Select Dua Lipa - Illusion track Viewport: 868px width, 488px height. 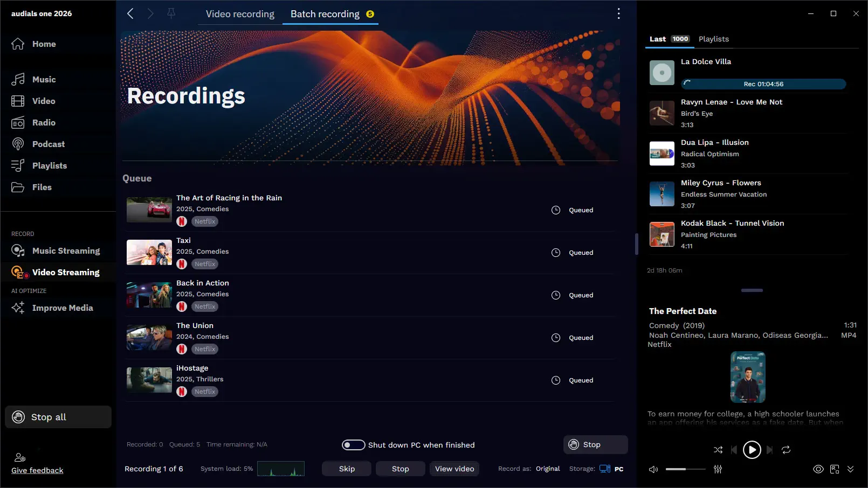748,154
